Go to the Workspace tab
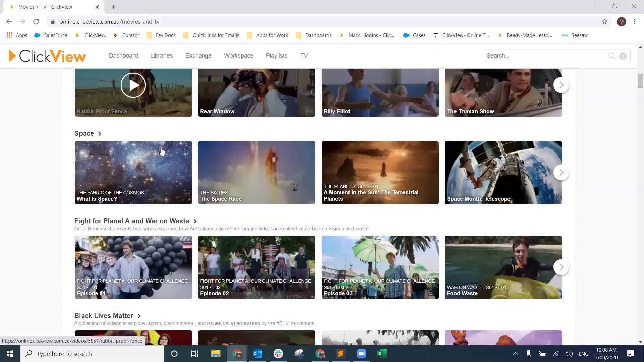Image resolution: width=644 pixels, height=362 pixels. tap(238, 56)
